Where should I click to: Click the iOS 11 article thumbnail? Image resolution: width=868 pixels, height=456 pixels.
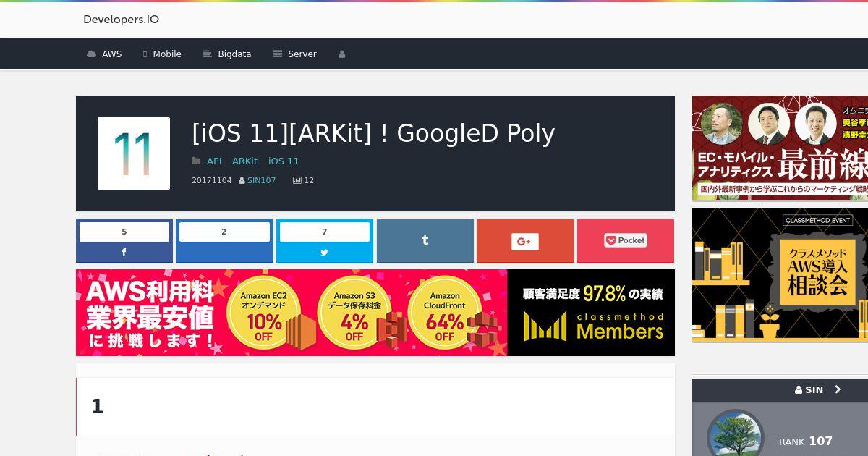coord(134,153)
